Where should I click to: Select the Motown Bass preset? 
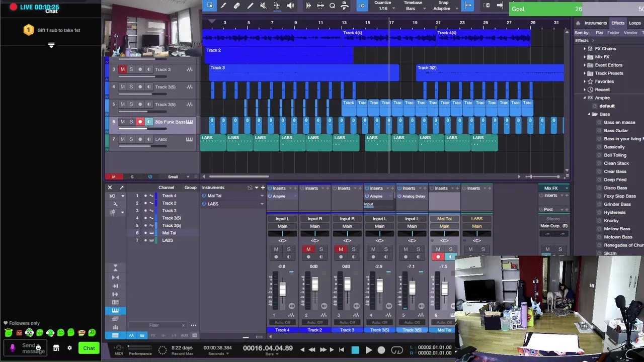(x=618, y=237)
